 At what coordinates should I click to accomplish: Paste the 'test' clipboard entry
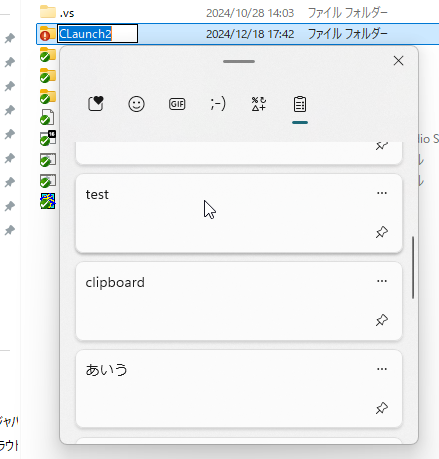pyautogui.click(x=239, y=213)
